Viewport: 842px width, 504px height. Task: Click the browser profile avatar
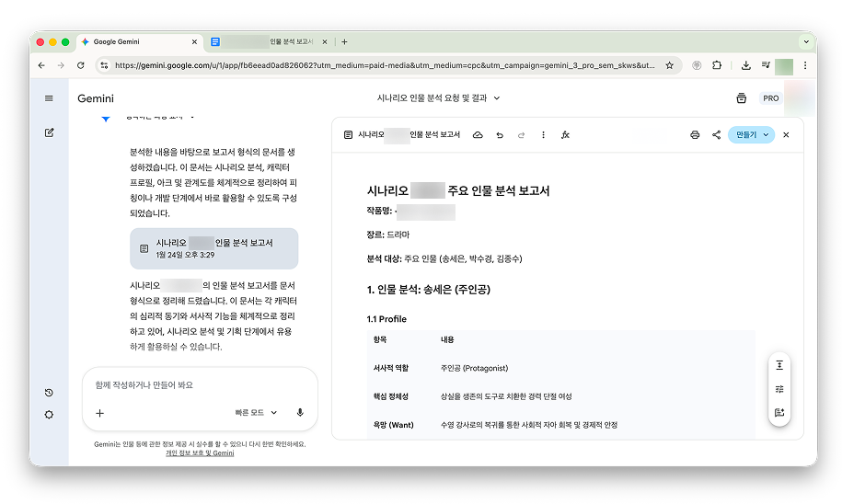[784, 66]
